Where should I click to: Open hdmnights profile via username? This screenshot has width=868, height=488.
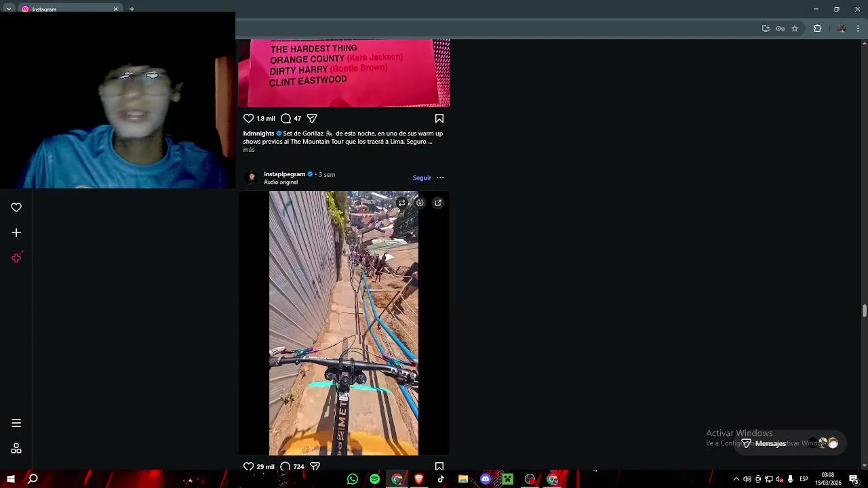(x=258, y=134)
